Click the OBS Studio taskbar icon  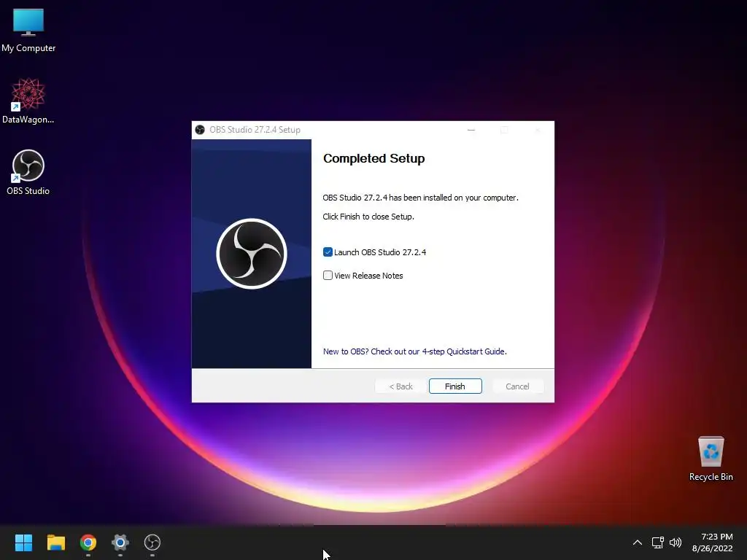[152, 542]
